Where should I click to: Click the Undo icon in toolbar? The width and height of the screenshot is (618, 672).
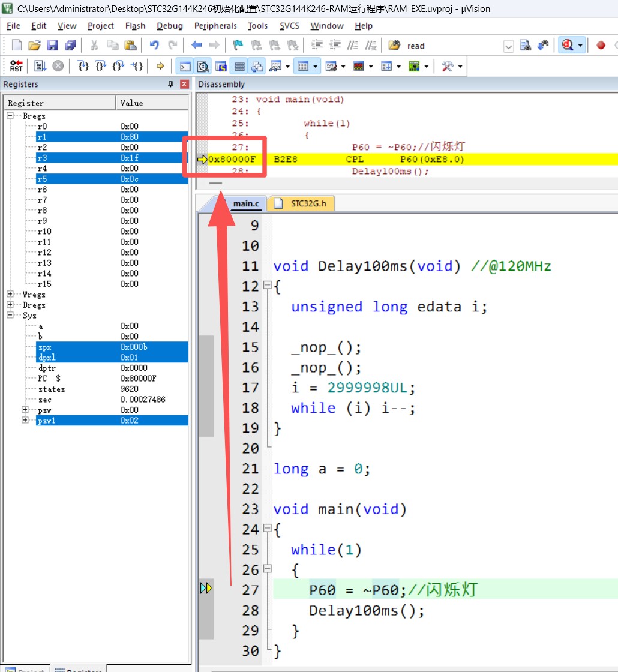click(x=154, y=46)
